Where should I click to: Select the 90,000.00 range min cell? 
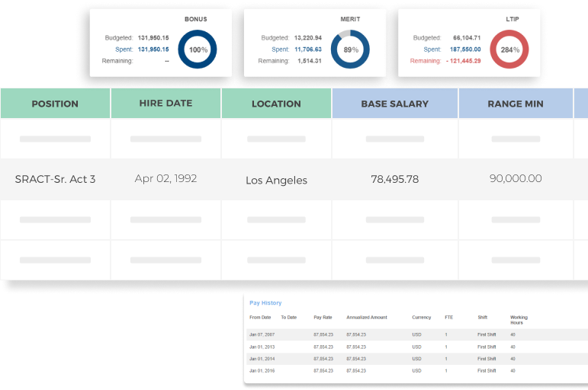[x=515, y=179]
